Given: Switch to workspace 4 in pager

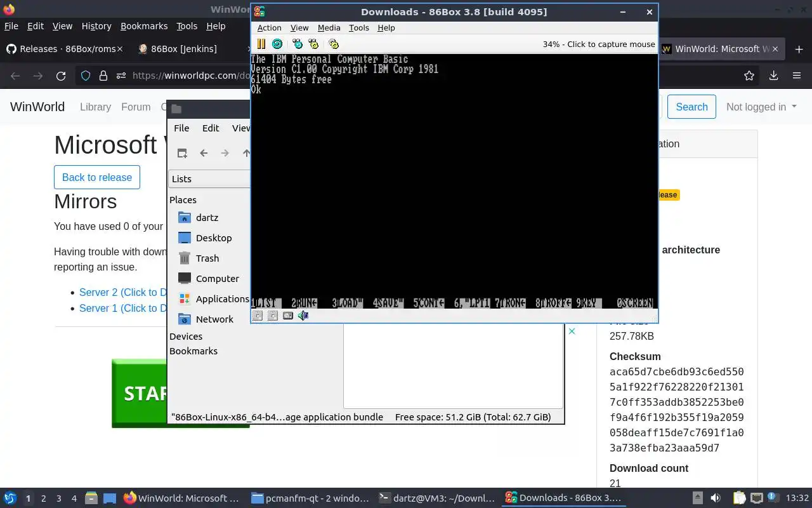Looking at the screenshot, I should click(74, 498).
